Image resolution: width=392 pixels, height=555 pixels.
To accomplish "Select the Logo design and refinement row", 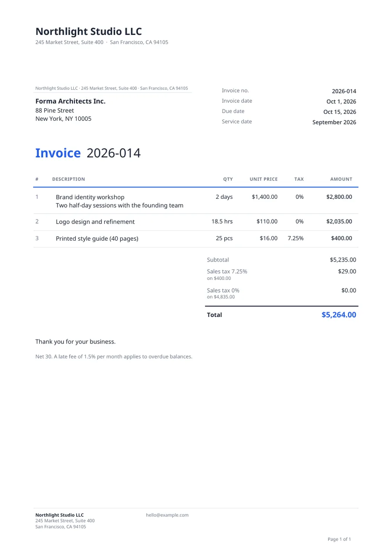I will pos(196,222).
